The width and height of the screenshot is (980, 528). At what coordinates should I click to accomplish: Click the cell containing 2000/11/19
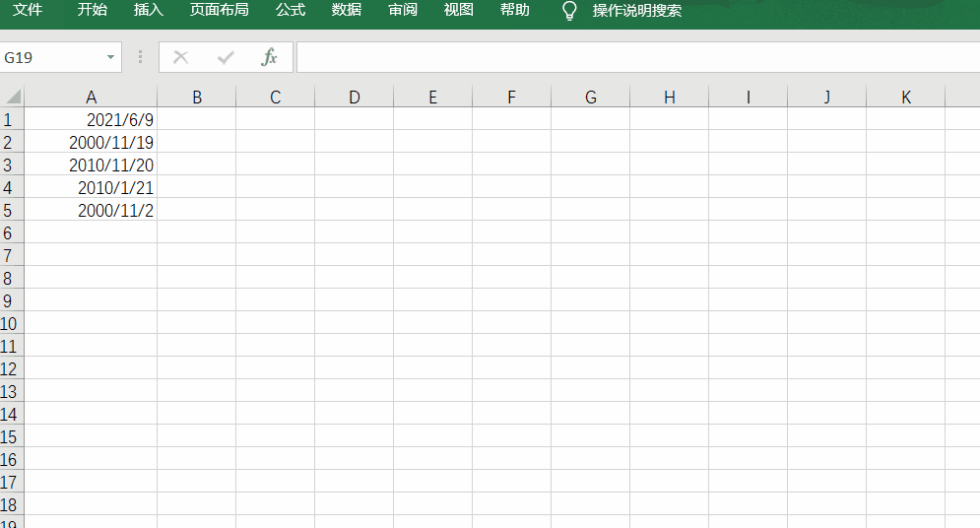point(91,142)
